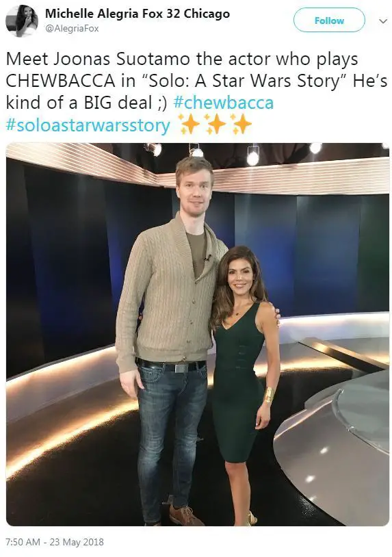
Task: Click the name Joonas Suotamo in tweet text
Action: click(x=121, y=59)
